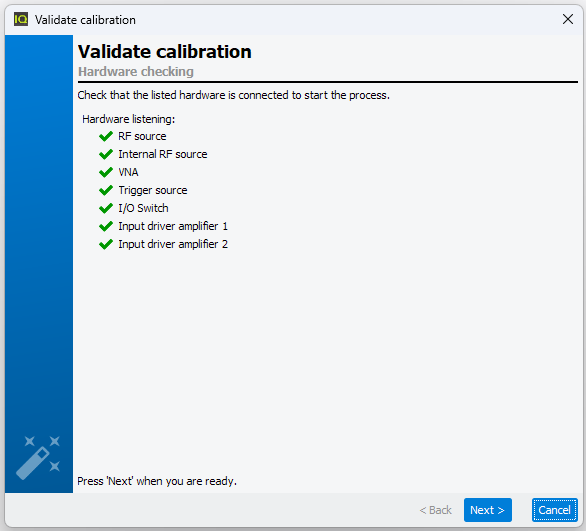Proceed with the Next button
Viewport: 586px width, 531px height.
pos(487,510)
